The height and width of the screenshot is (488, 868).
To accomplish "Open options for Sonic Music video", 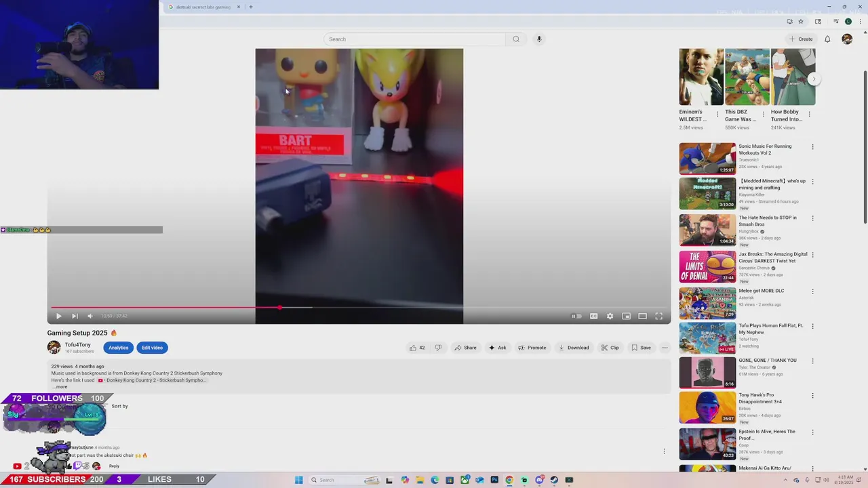I will click(812, 147).
